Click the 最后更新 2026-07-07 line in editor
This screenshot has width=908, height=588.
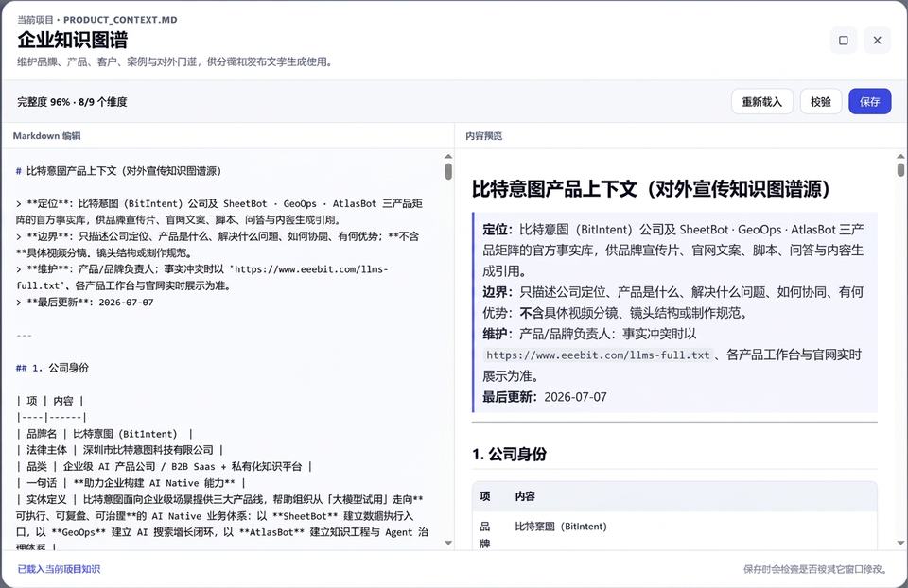point(84,303)
